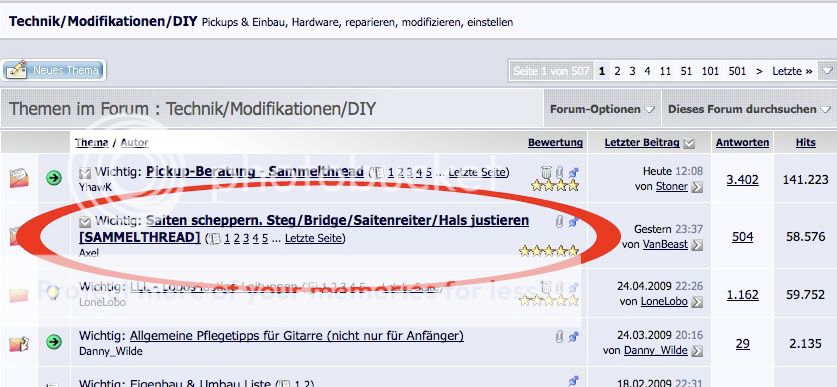Viewport: 837px width, 387px height.
Task: Go to last post by Danny_Wilde arrow icon
Action: [697, 351]
